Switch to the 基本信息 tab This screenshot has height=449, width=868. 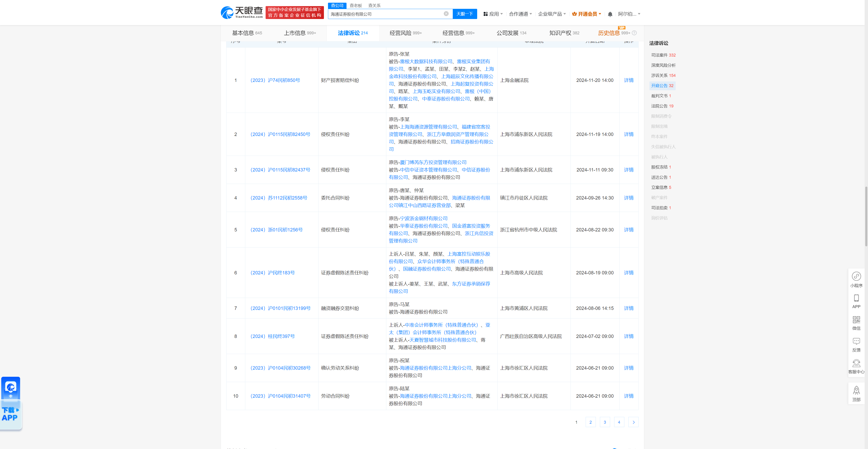[247, 33]
